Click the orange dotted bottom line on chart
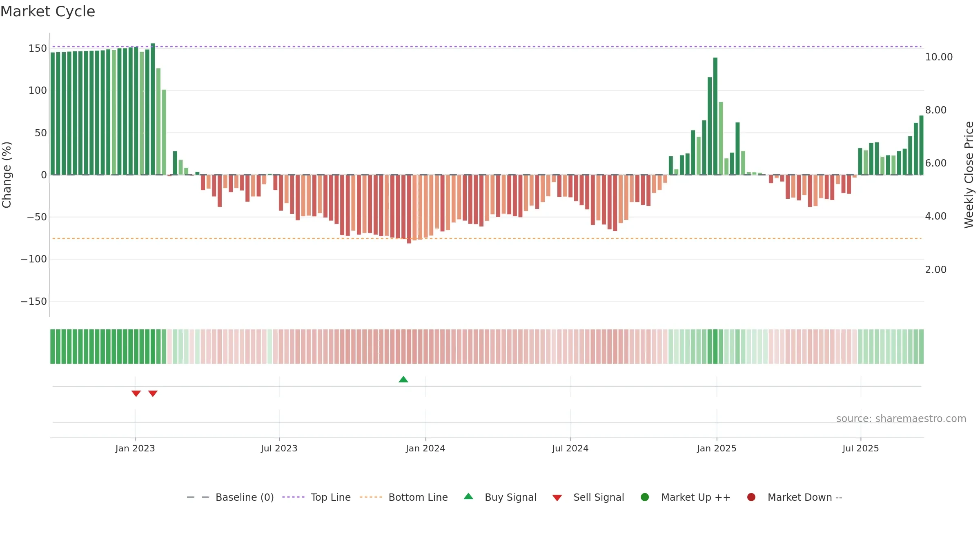 (486, 238)
